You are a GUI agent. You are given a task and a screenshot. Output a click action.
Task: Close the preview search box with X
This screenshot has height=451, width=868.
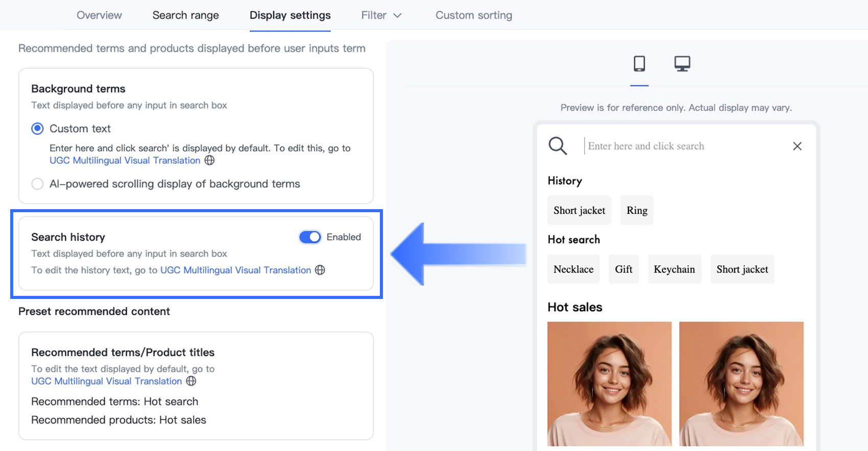[x=797, y=146]
